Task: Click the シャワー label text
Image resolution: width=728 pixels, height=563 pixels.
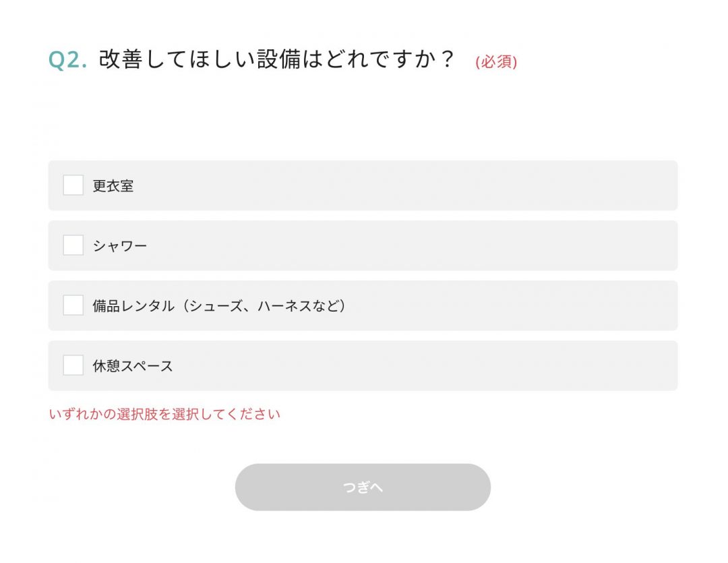Action: coord(120,245)
